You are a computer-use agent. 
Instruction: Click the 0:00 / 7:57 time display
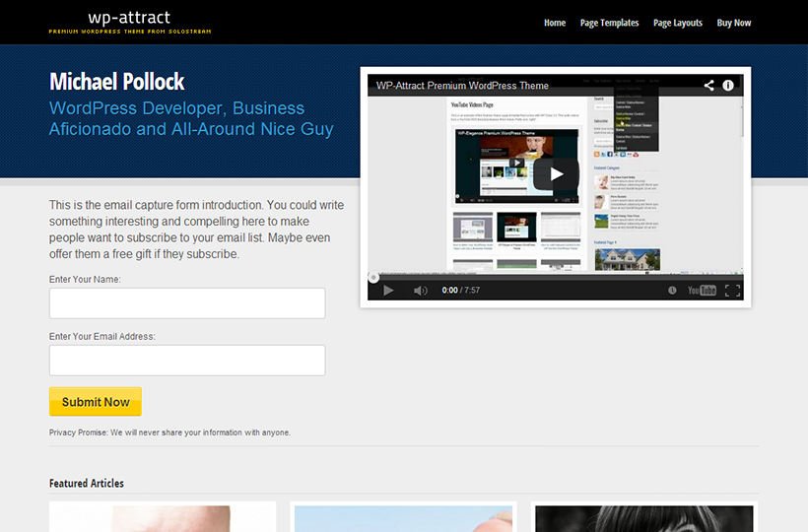click(x=461, y=291)
